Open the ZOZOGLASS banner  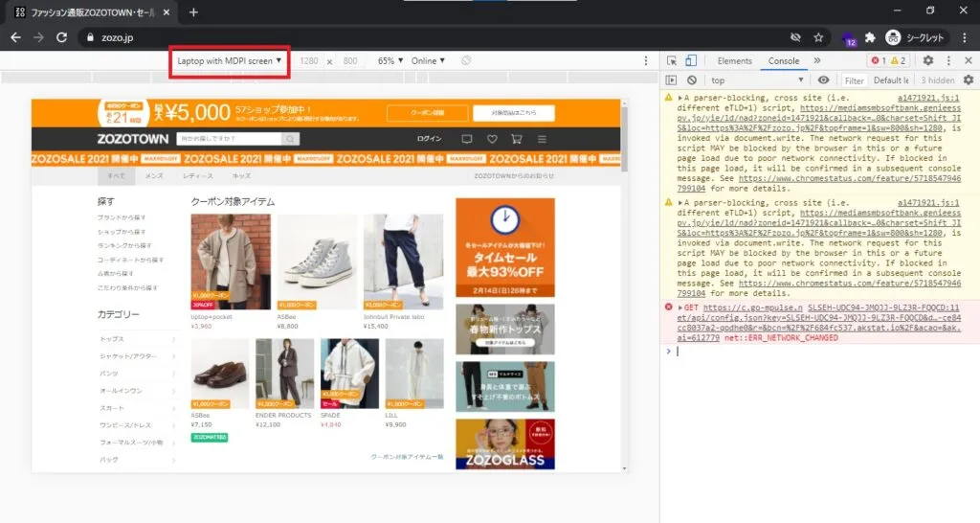(x=505, y=443)
